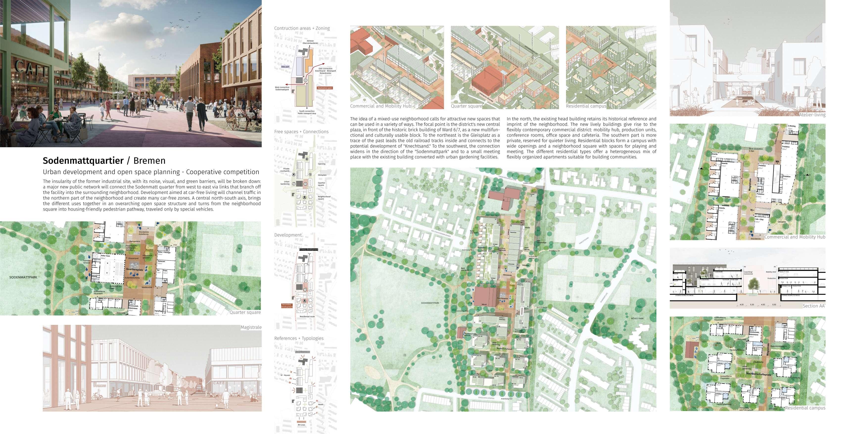Click the exclamation marker in the Development diagram
The width and height of the screenshot is (868, 434).
pyautogui.click(x=305, y=290)
